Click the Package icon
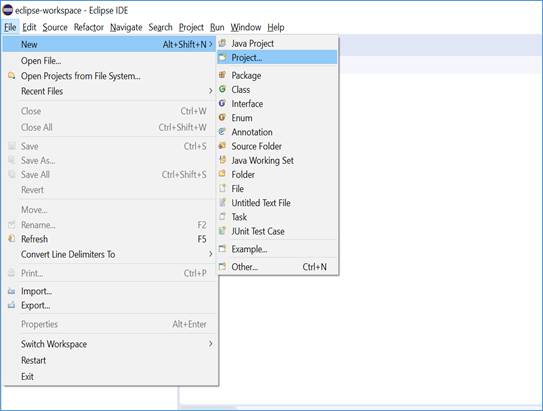The image size is (543, 411). (x=222, y=75)
